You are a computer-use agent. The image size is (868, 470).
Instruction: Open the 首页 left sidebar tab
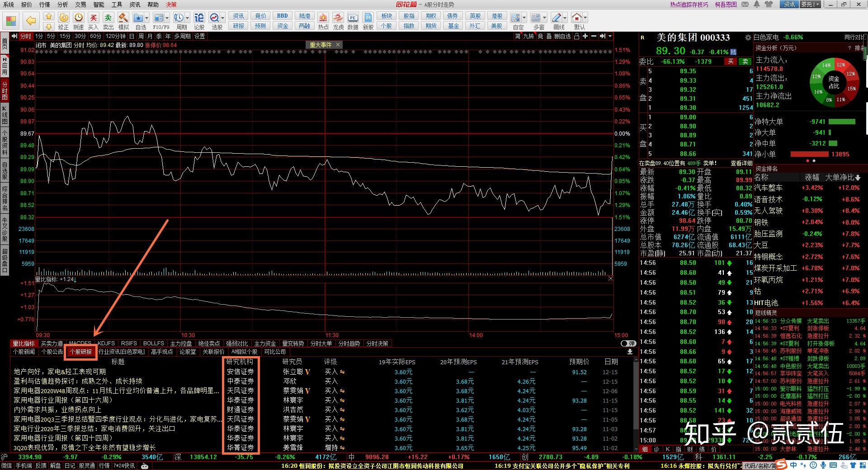click(5, 44)
